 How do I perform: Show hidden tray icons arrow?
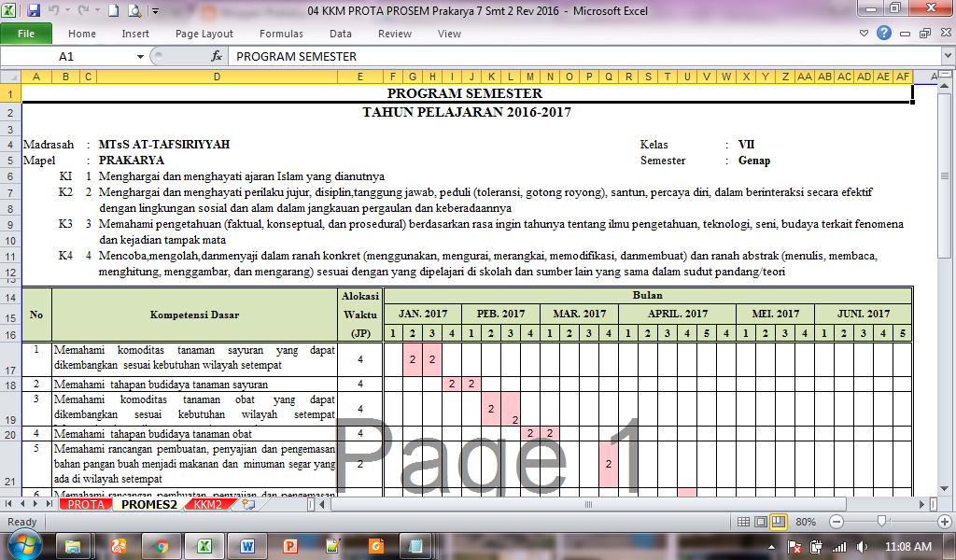pos(771,547)
